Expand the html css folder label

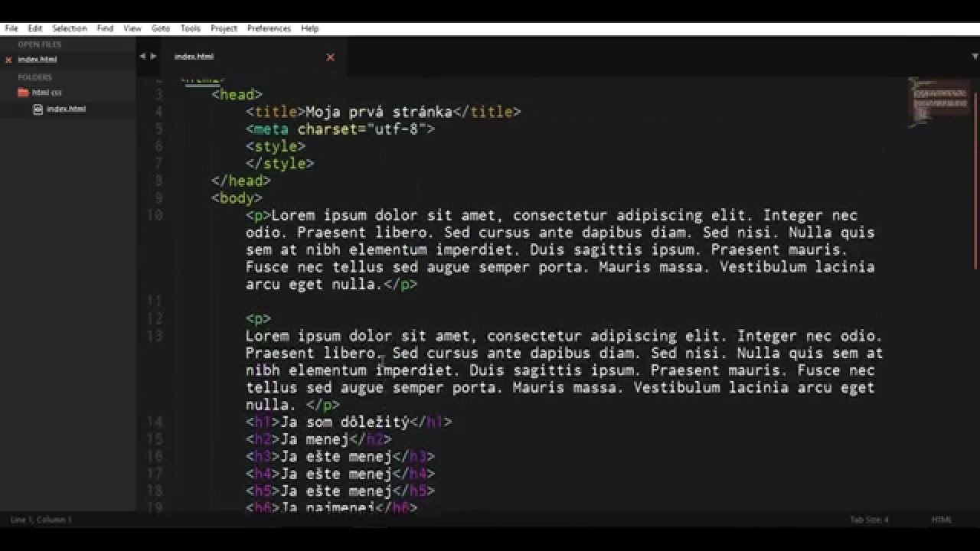(x=47, y=93)
